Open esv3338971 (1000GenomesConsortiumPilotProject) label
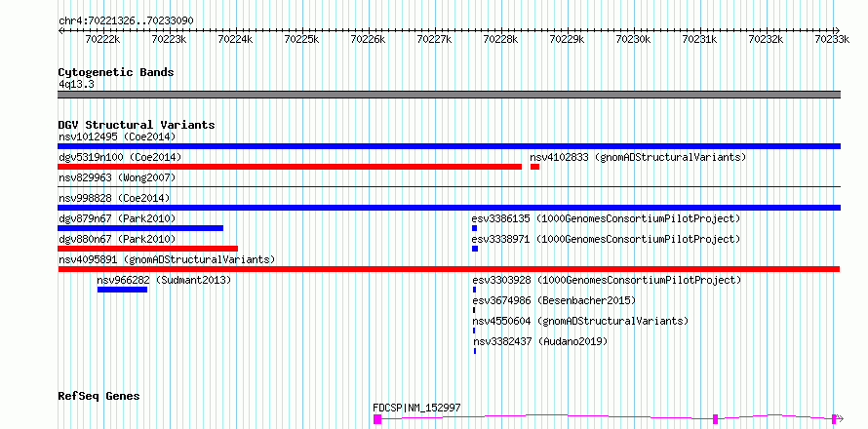Image resolution: width=868 pixels, height=429 pixels. coord(606,239)
